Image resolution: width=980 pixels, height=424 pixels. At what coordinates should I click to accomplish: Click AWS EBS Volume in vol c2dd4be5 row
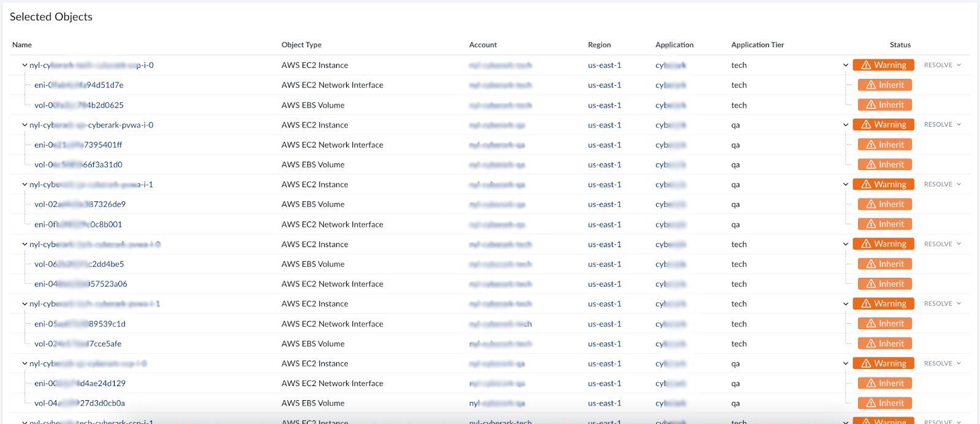(x=313, y=264)
